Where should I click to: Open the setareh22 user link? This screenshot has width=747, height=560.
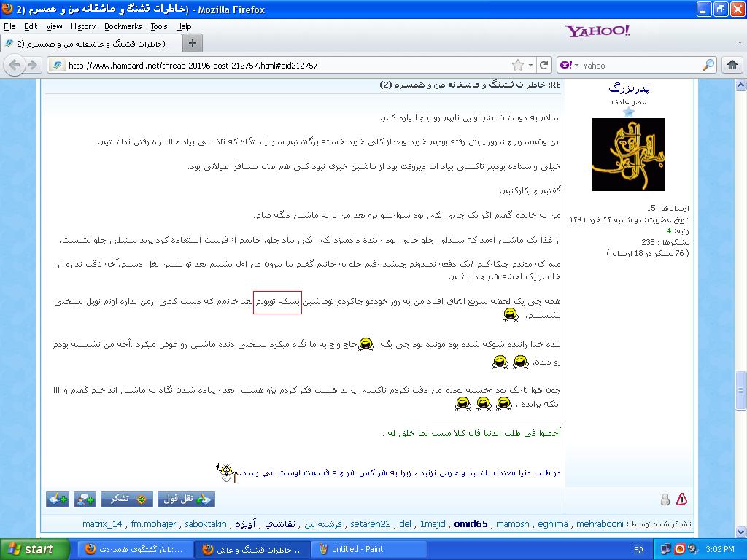[370, 524]
